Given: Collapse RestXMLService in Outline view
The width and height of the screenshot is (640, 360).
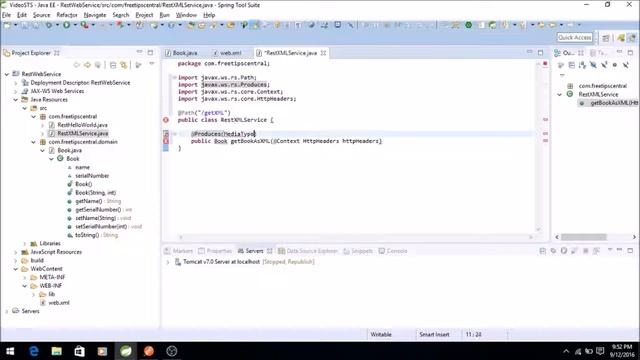Looking at the screenshot, I should [560, 95].
